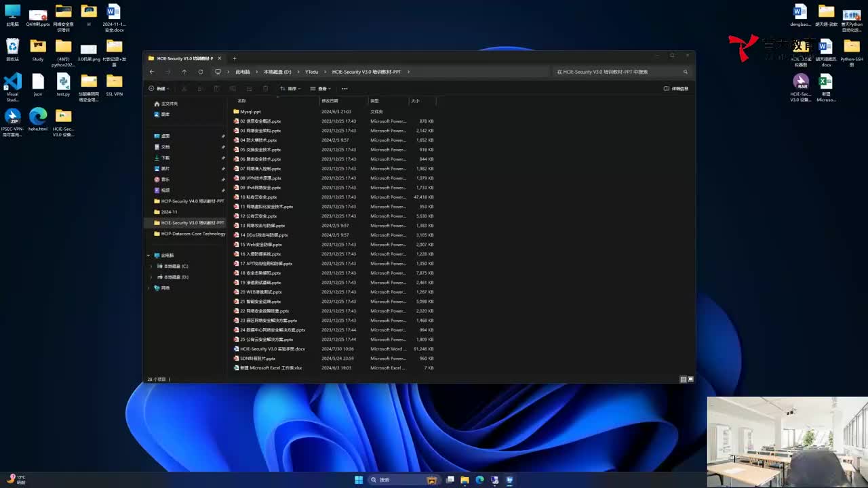This screenshot has width=868, height=488.
Task: Select the SDN科普胶片.pptx file
Action: point(254,359)
